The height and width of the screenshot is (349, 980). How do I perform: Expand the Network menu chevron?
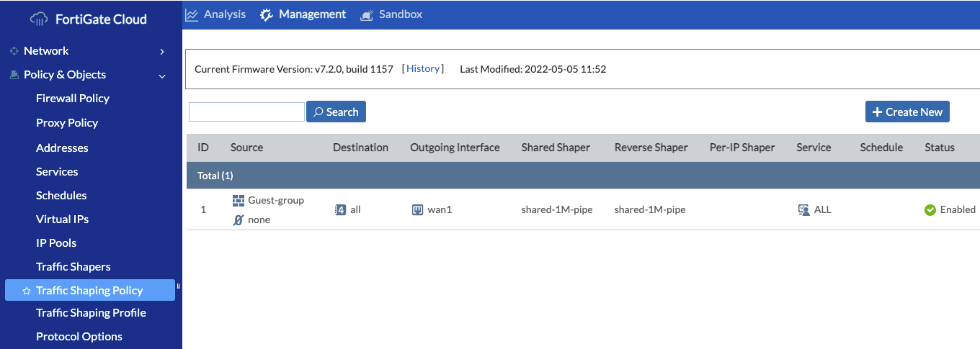[x=162, y=52]
